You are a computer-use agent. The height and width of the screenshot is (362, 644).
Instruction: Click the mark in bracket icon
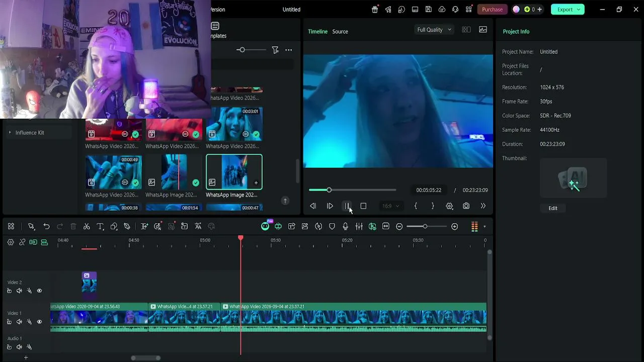tap(416, 206)
